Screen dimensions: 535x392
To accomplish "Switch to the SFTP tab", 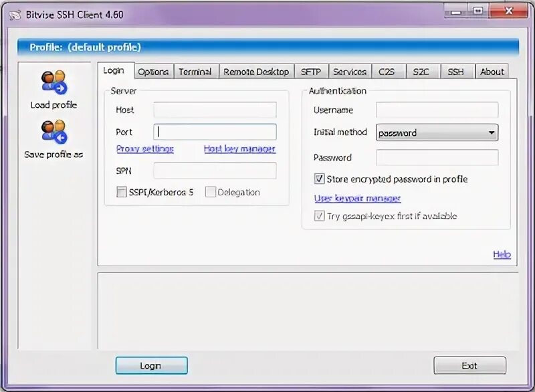I will pyautogui.click(x=311, y=72).
